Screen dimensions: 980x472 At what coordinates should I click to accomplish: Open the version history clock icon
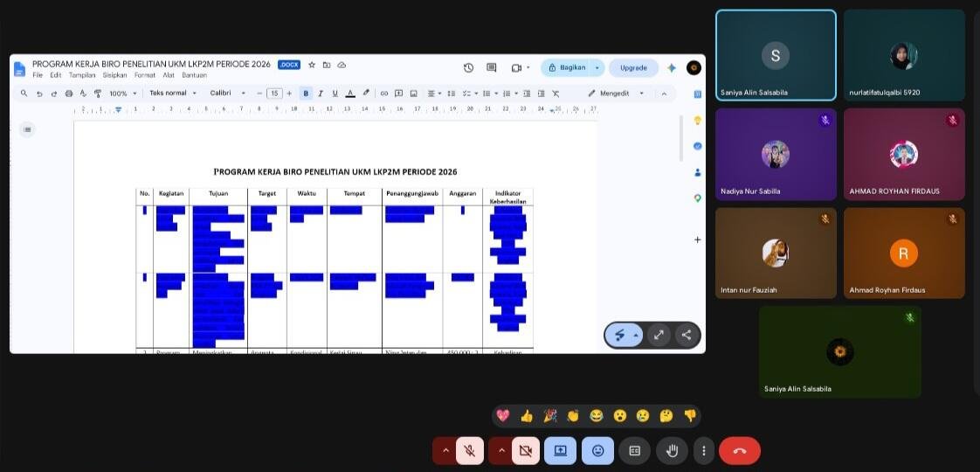(x=469, y=67)
